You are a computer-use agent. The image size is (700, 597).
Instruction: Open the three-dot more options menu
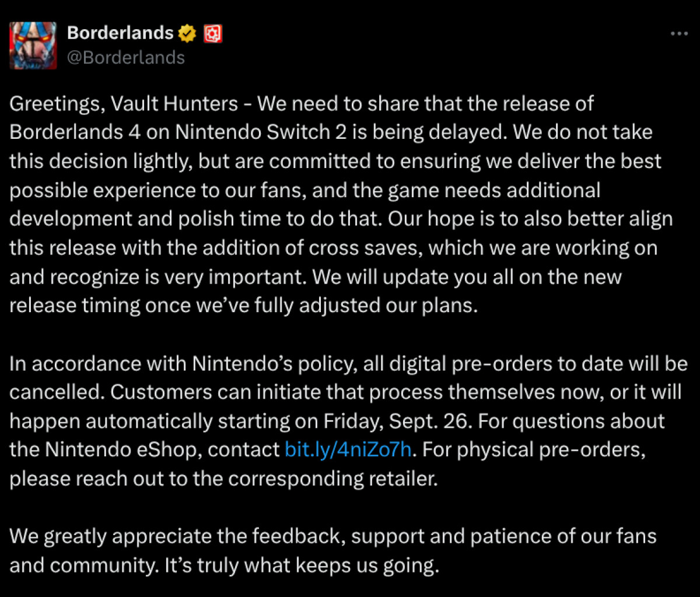[x=680, y=34]
